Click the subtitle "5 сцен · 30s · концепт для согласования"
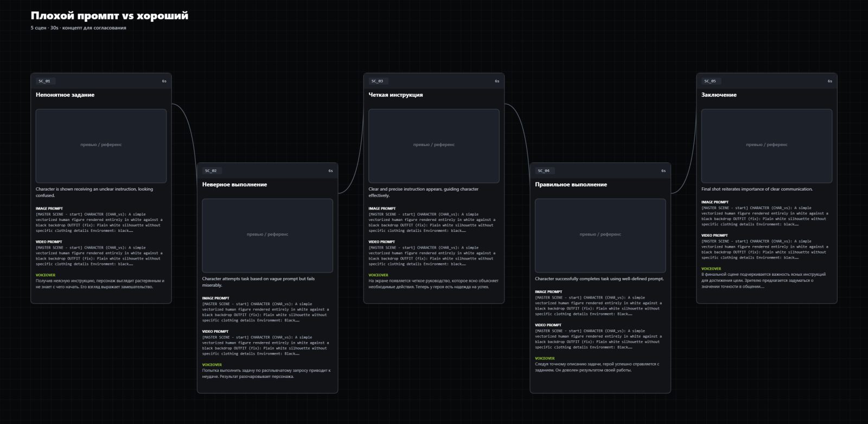868x424 pixels. click(79, 28)
